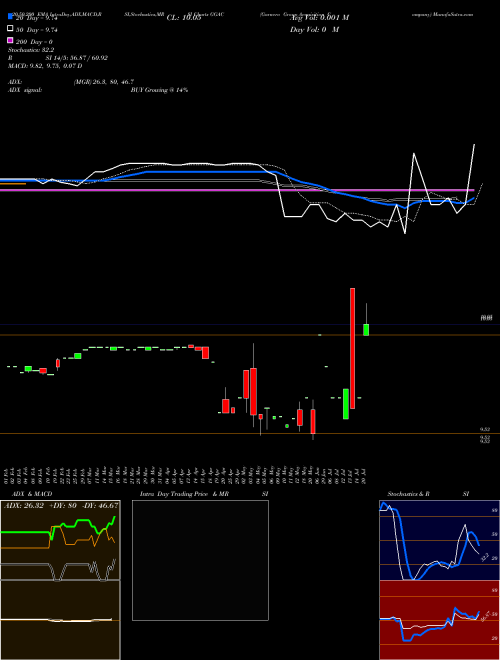Select the MACD 9.82, 9.75, 0.07 line
The height and width of the screenshot is (660, 500).
45,66
